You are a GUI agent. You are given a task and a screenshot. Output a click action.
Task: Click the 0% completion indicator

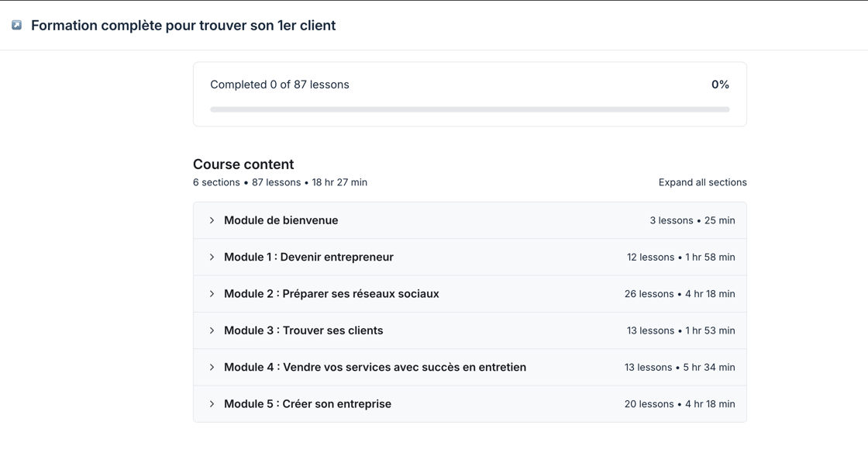(x=720, y=85)
